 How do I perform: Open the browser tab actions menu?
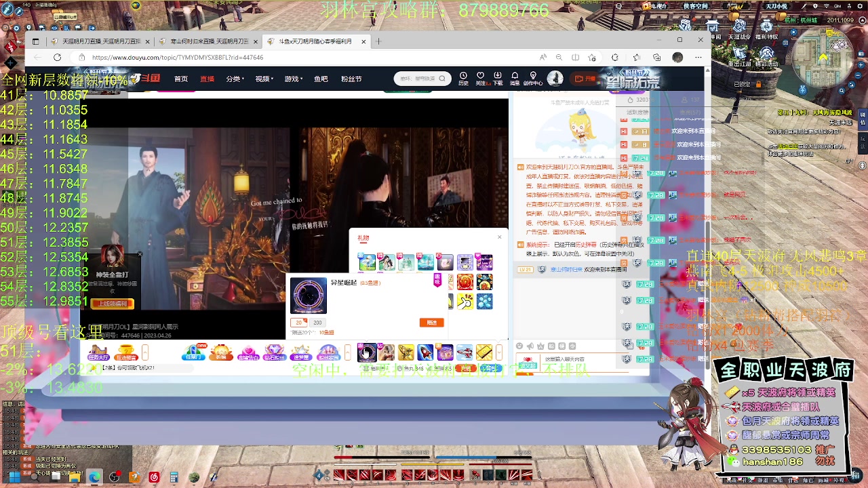pos(35,41)
